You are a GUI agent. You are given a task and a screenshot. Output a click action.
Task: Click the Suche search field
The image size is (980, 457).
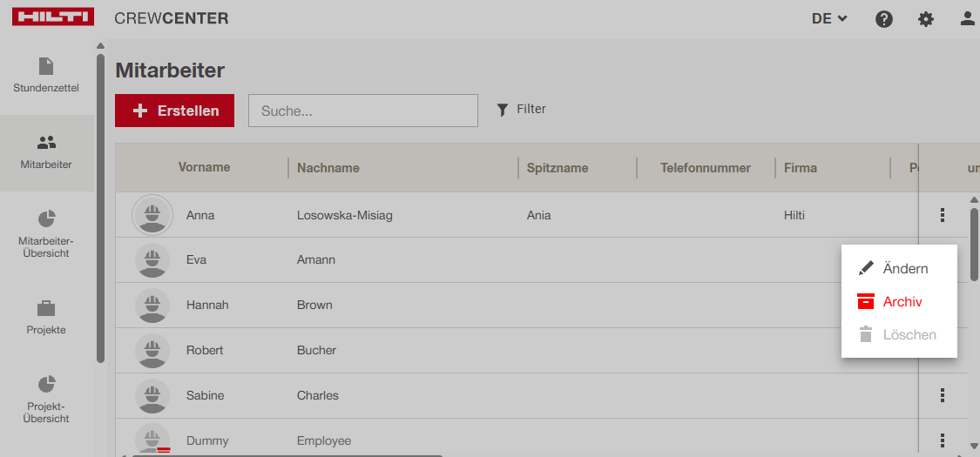pyautogui.click(x=363, y=111)
